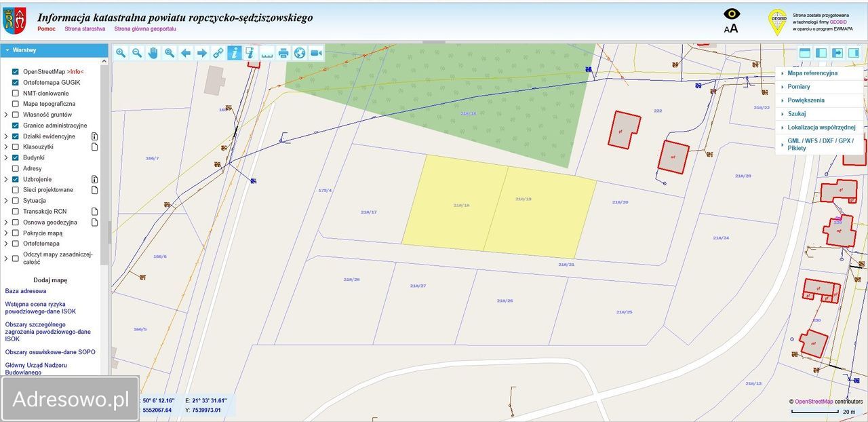Click the GEOBID logo pin
Image resolution: width=868 pixels, height=422 pixels.
[778, 22]
